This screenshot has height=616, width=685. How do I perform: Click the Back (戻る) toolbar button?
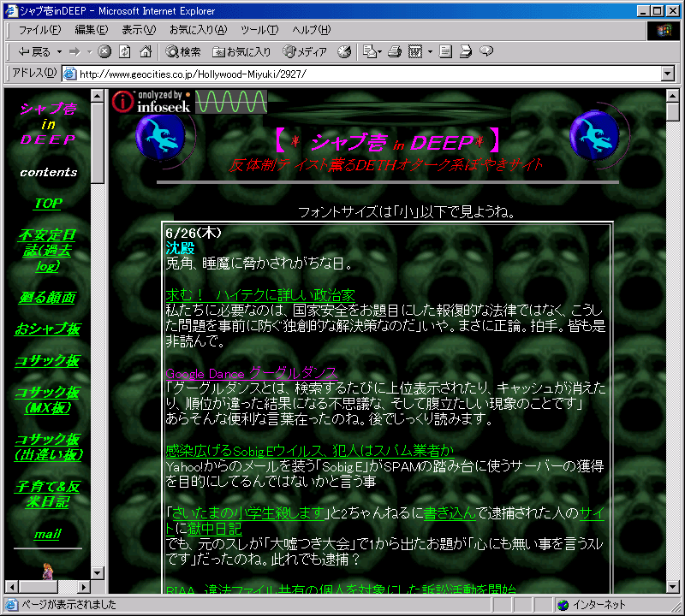[x=34, y=52]
